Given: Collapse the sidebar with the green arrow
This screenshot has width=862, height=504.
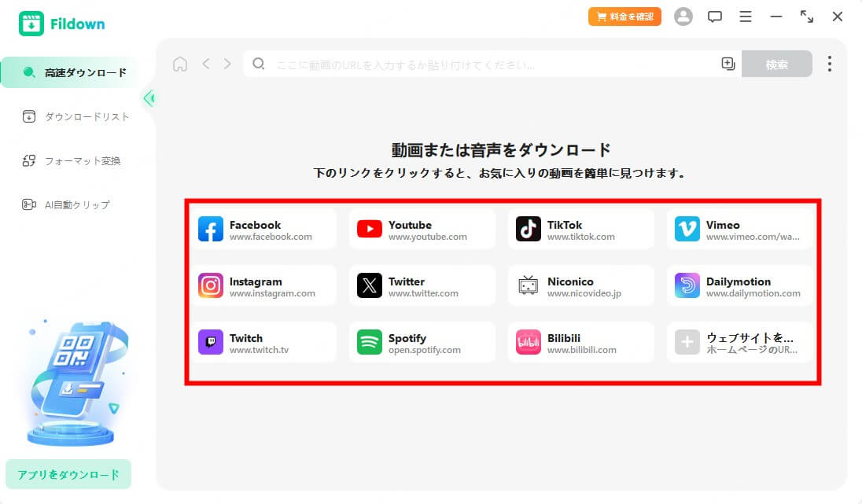Looking at the screenshot, I should [x=149, y=98].
